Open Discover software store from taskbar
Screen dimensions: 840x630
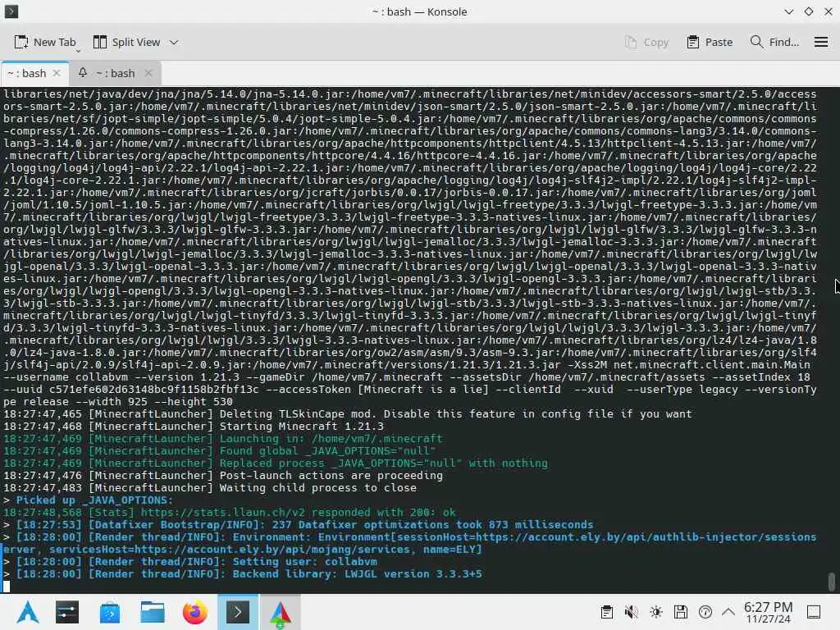click(110, 612)
